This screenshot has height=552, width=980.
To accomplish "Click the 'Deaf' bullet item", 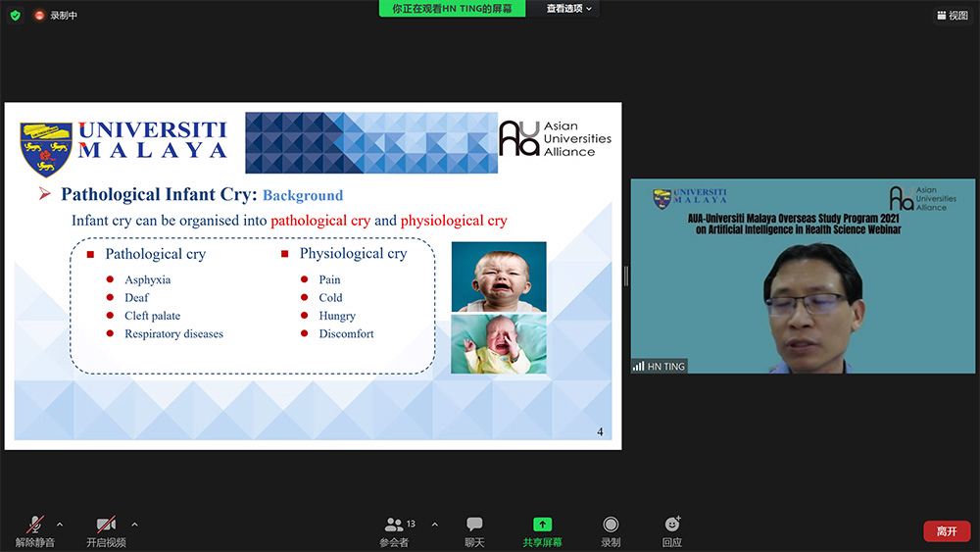I will [137, 297].
